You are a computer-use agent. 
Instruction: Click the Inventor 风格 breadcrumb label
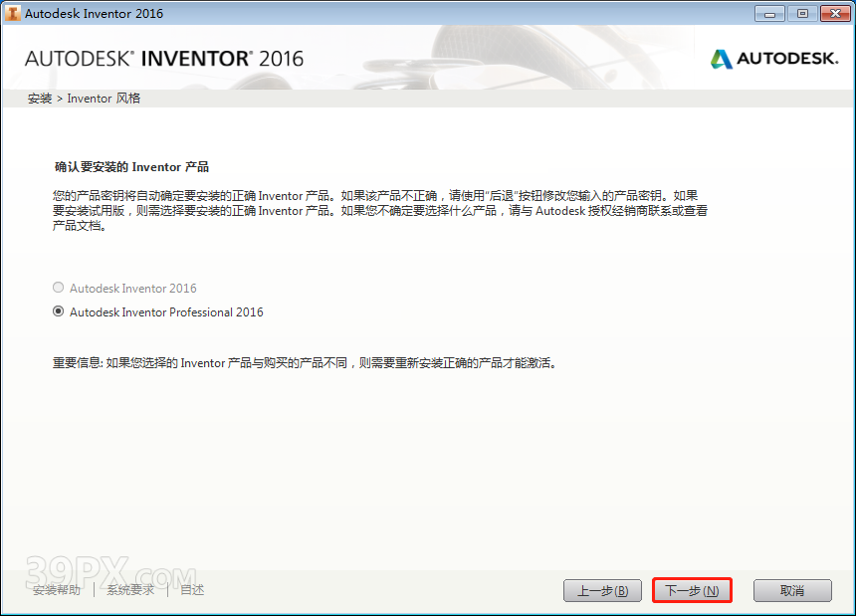104,98
